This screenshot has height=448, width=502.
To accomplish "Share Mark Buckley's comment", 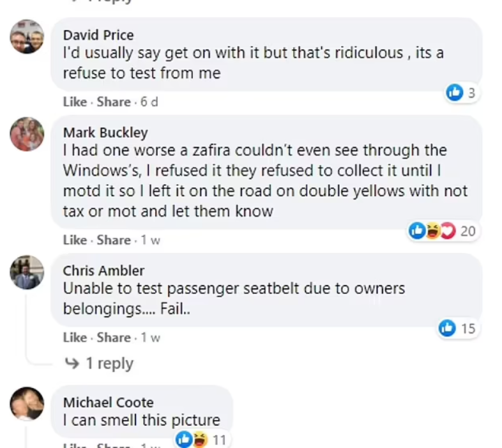I will point(113,240).
